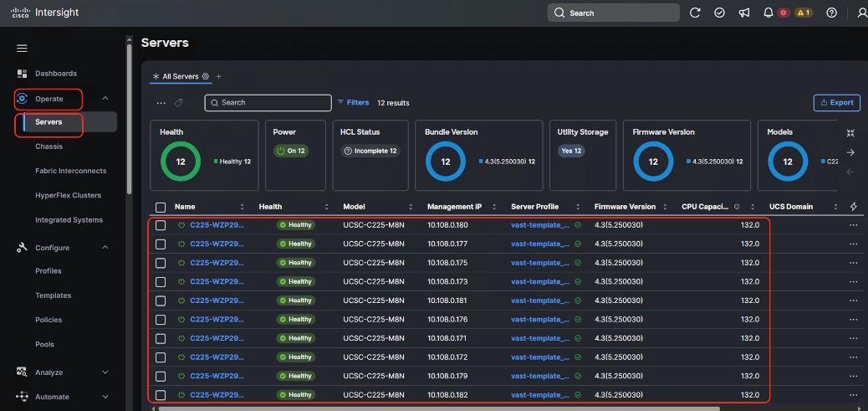Expand the Automate section in sidebar

click(105, 397)
